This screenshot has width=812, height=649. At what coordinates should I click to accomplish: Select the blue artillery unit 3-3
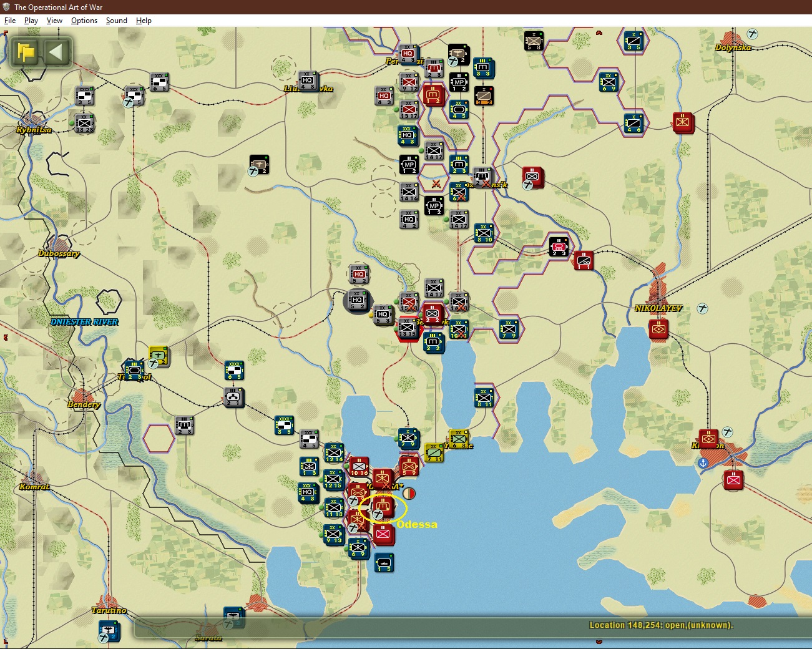coord(483,68)
